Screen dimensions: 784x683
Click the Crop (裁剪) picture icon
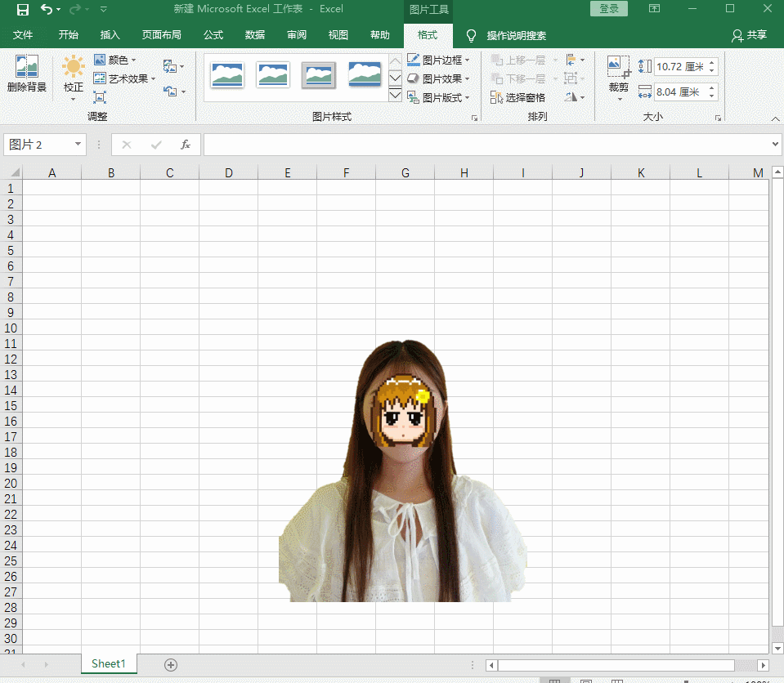click(x=618, y=68)
